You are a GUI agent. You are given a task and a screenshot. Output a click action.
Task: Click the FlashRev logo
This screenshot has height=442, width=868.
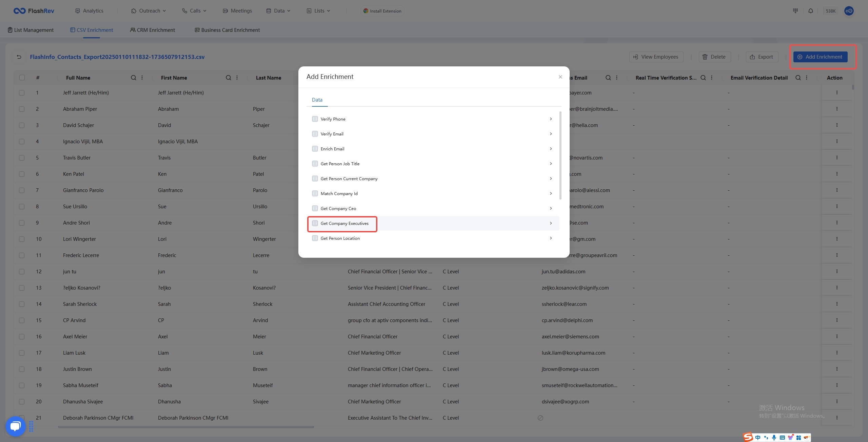[x=34, y=11]
